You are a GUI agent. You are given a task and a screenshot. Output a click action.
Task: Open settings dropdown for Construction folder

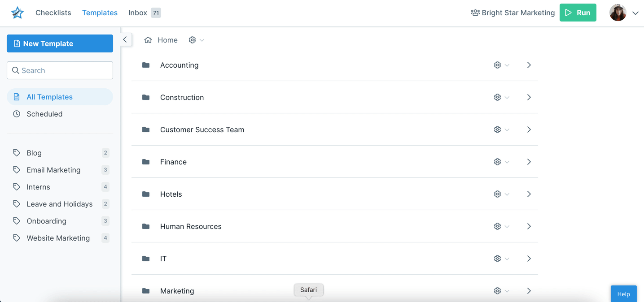[501, 97]
